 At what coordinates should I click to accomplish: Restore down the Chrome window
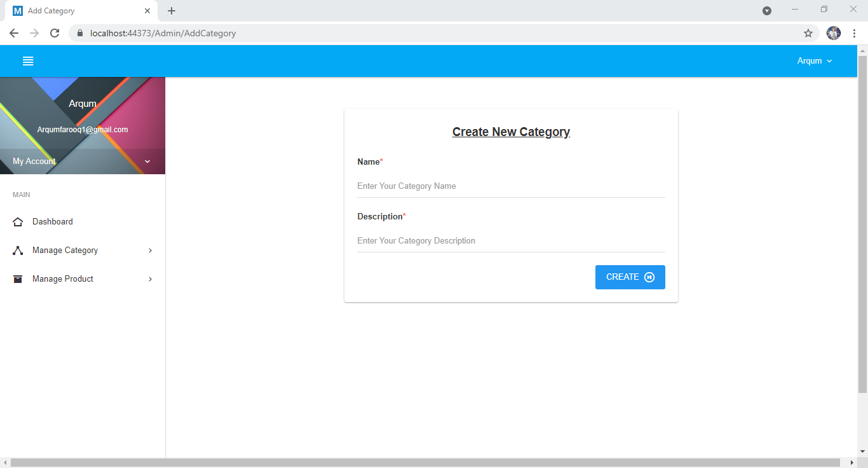(x=824, y=10)
